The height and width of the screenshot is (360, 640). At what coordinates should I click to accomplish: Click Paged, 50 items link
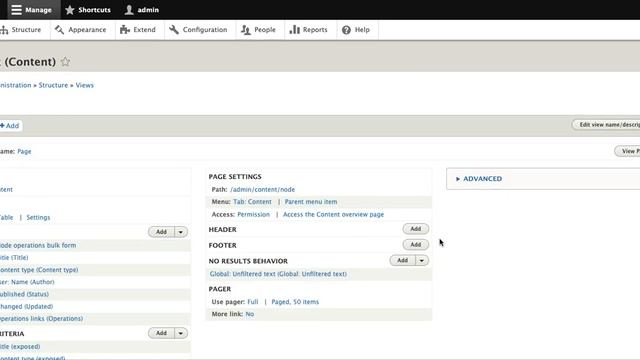click(295, 302)
